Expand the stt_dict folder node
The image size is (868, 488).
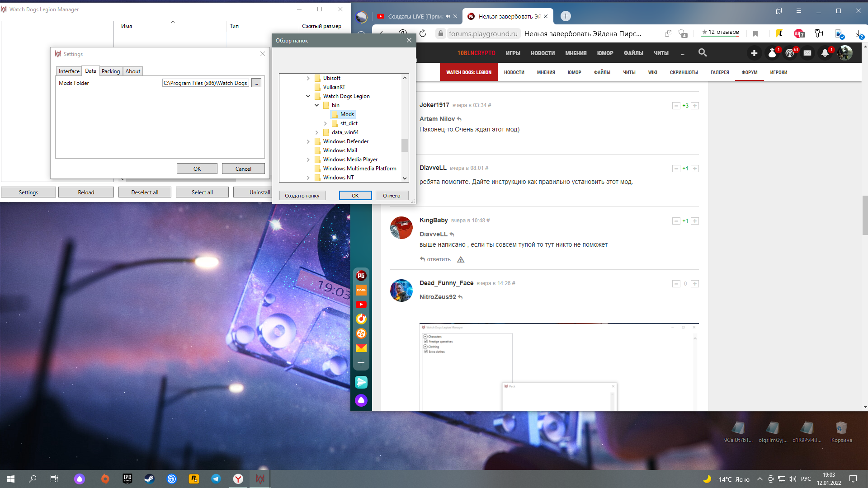325,123
